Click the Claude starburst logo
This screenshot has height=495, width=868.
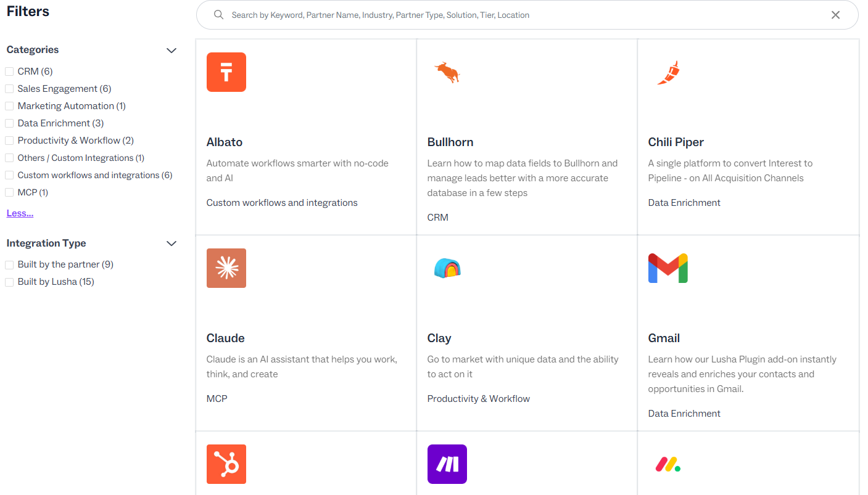[226, 268]
